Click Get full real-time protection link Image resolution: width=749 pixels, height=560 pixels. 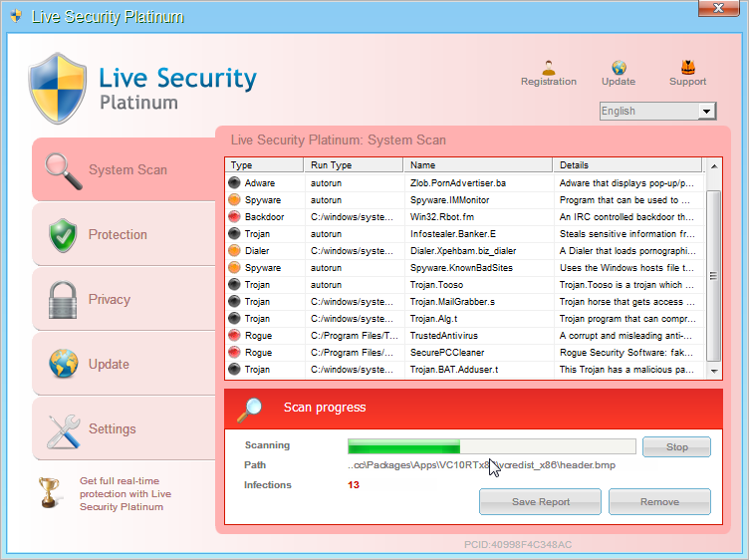click(x=125, y=493)
